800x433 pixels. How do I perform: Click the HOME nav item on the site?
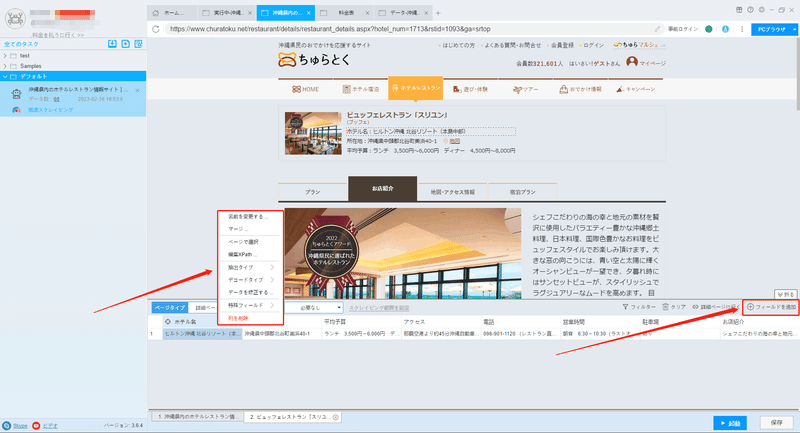tap(306, 89)
